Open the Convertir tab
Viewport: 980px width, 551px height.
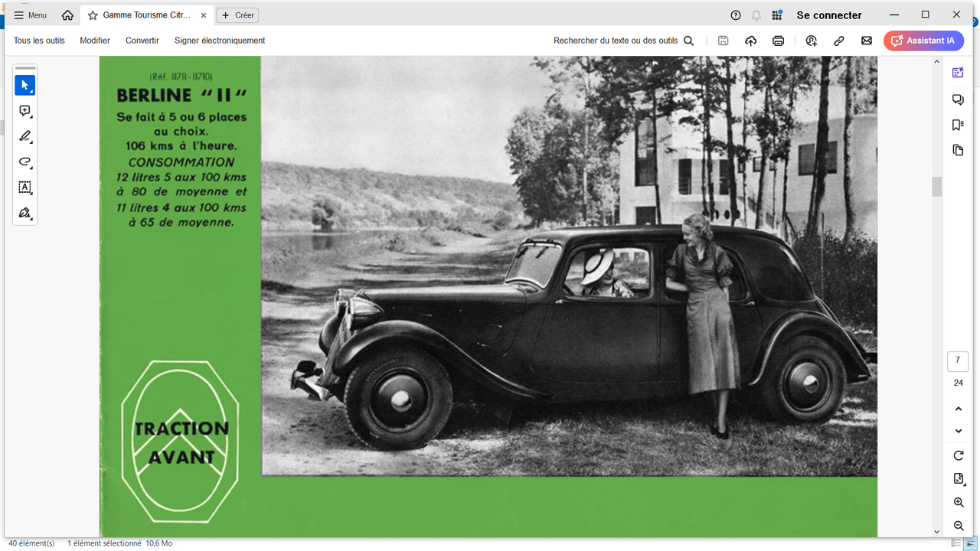pos(142,41)
